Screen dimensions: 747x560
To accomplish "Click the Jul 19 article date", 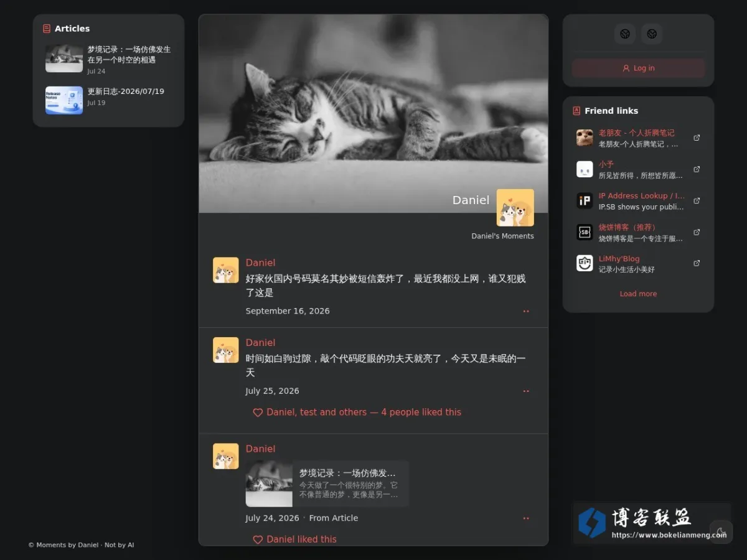I will click(x=96, y=103).
